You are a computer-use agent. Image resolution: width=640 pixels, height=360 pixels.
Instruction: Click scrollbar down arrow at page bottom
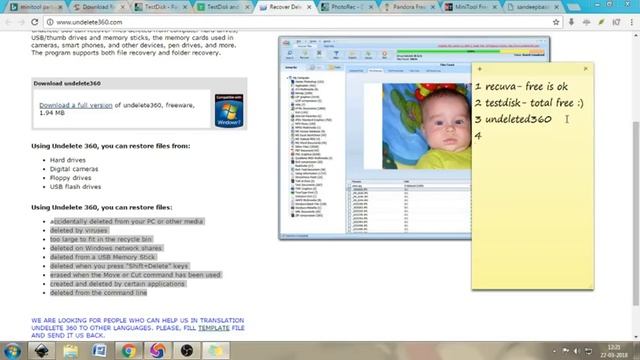(x=636, y=337)
